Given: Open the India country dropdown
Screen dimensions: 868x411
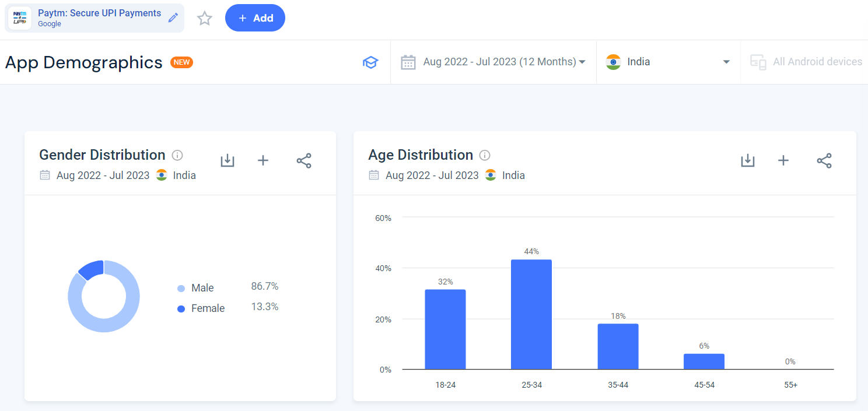Looking at the screenshot, I should tap(668, 61).
